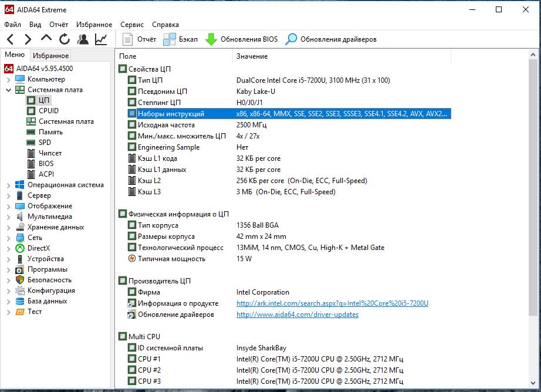Image resolution: width=541 pixels, height=392 pixels.
Task: Switch to the Избранное tab
Action: coord(50,56)
